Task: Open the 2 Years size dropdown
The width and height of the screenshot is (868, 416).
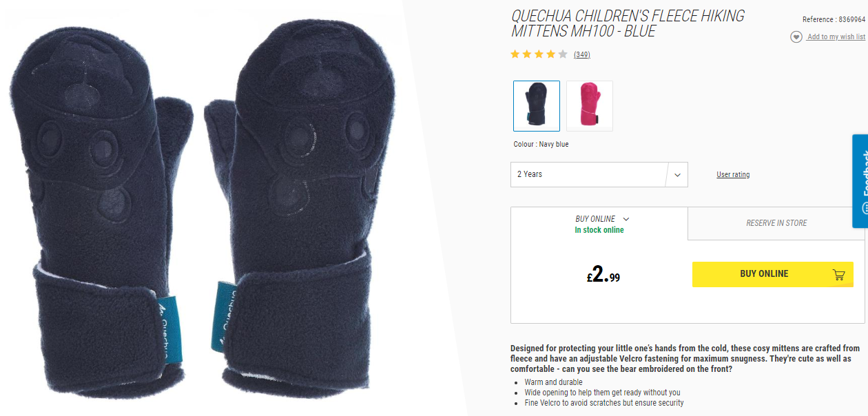Action: (x=599, y=174)
